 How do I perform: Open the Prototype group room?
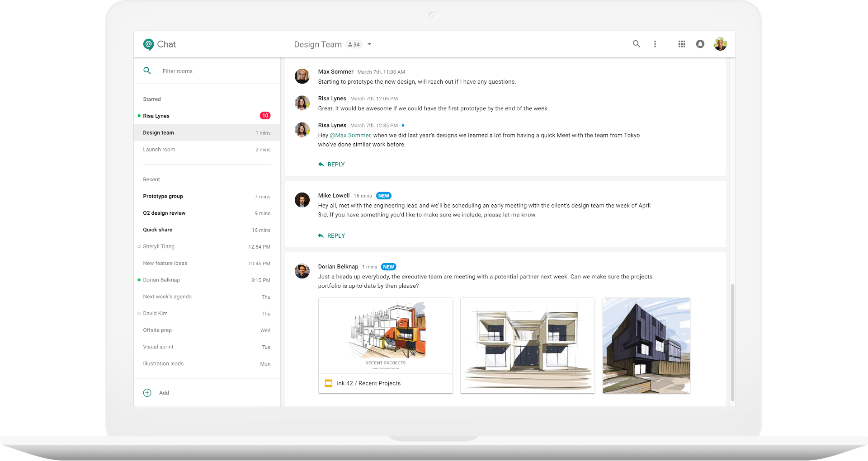tap(207, 196)
